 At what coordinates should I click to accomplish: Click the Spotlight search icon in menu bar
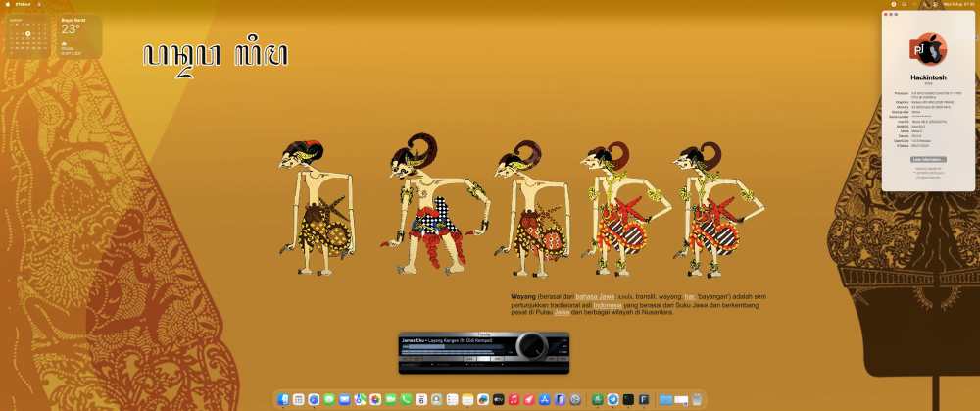click(924, 4)
